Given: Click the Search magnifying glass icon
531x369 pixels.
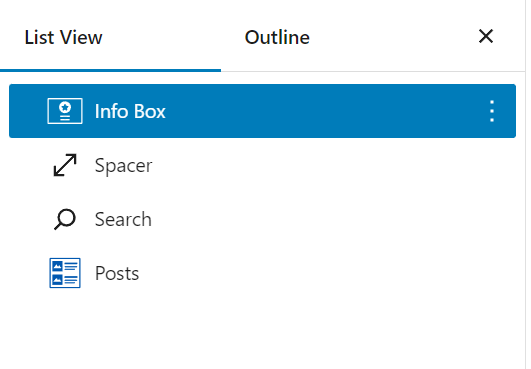Looking at the screenshot, I should (65, 219).
